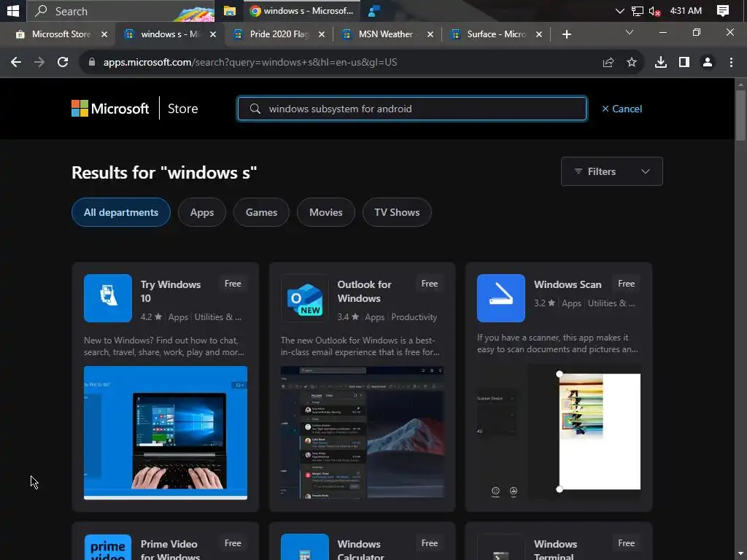The width and height of the screenshot is (747, 560).
Task: Open the Windows Scan title
Action: pos(568,284)
